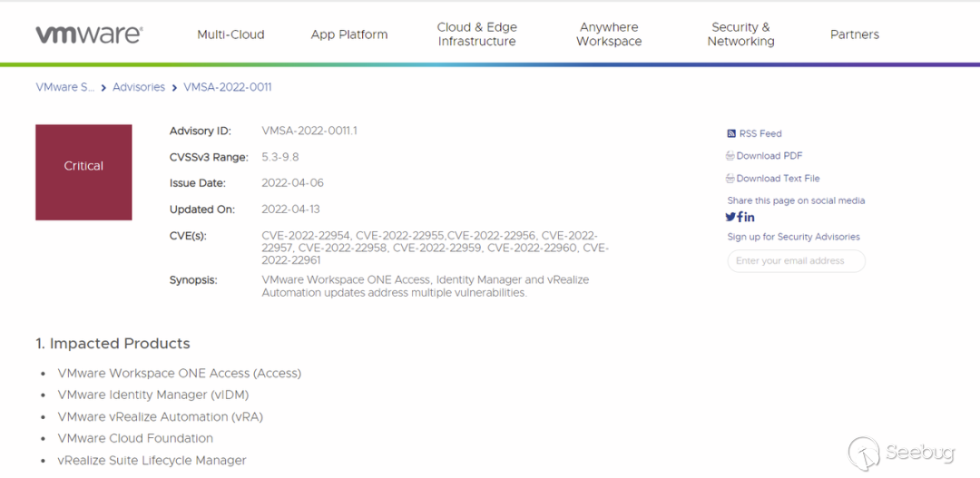The height and width of the screenshot is (478, 980).
Task: Open the App Platform menu
Action: (x=349, y=34)
